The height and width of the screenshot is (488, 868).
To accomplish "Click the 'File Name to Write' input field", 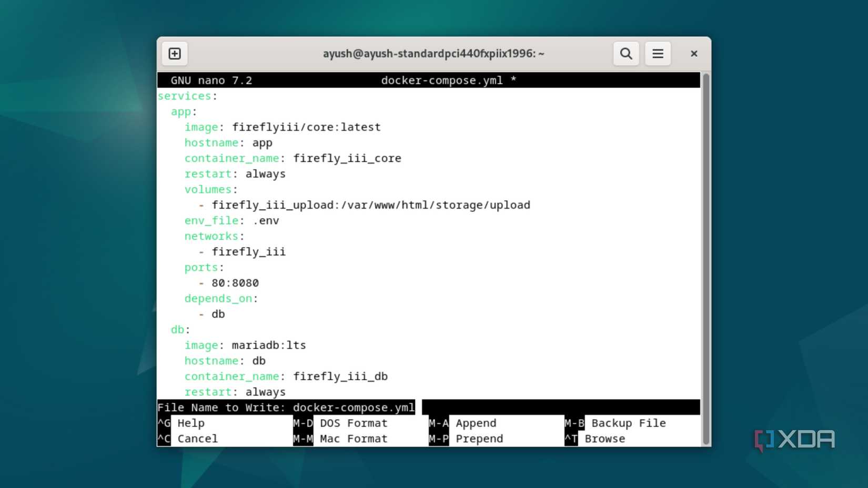I will [429, 408].
